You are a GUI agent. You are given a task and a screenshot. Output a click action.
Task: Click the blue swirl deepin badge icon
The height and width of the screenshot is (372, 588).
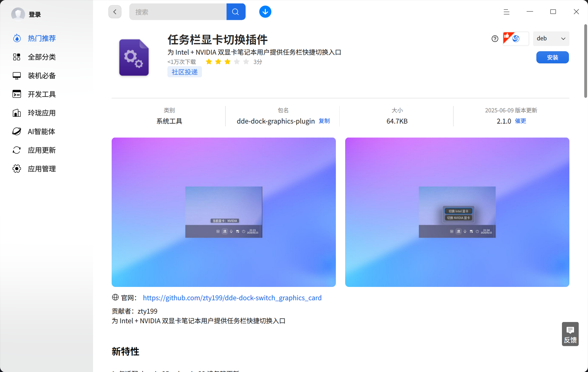tap(516, 39)
